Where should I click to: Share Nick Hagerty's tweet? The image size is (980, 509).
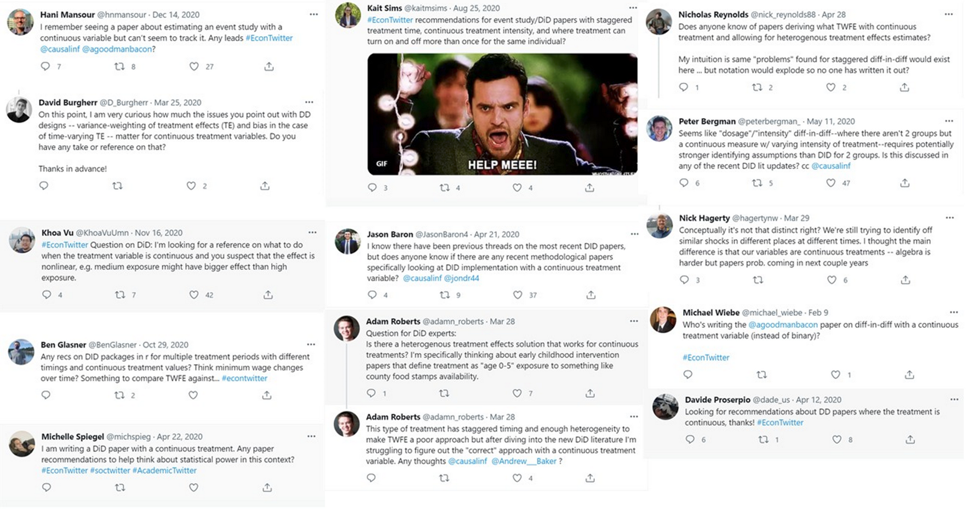[x=906, y=280]
